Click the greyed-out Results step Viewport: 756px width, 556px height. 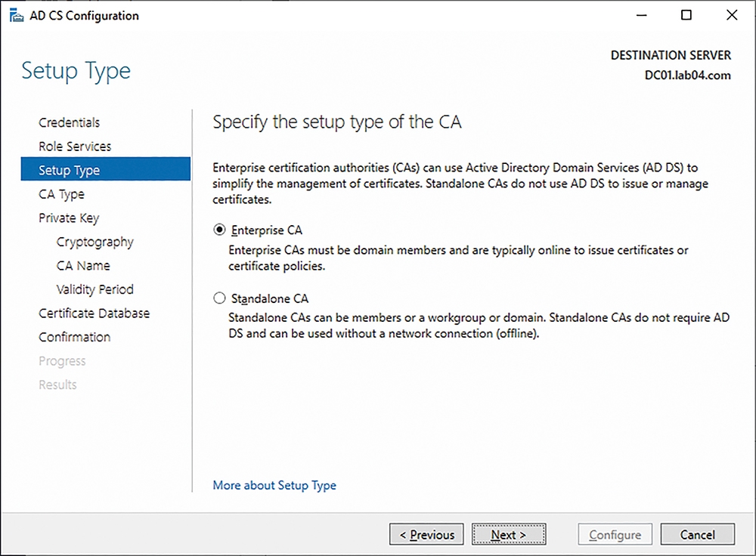[x=57, y=385]
